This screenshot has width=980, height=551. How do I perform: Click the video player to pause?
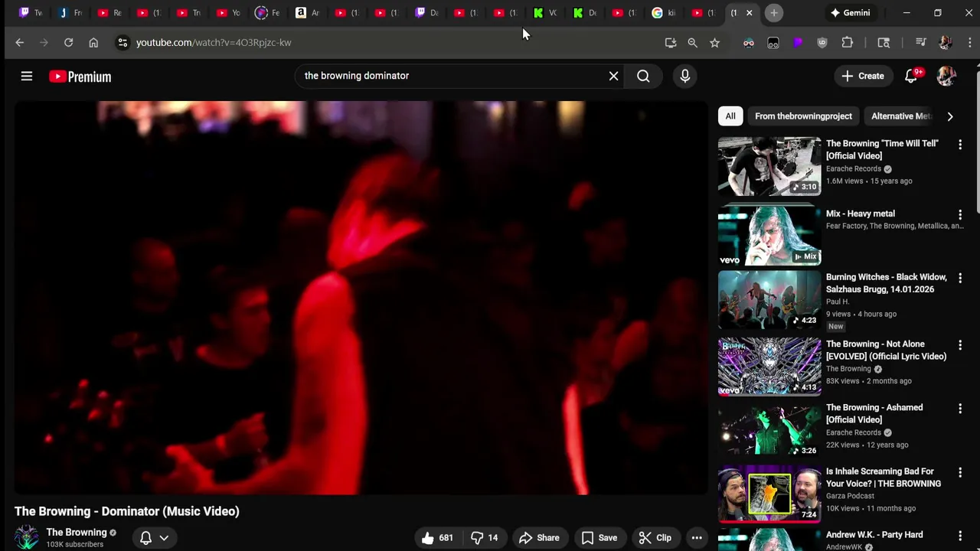coord(360,298)
